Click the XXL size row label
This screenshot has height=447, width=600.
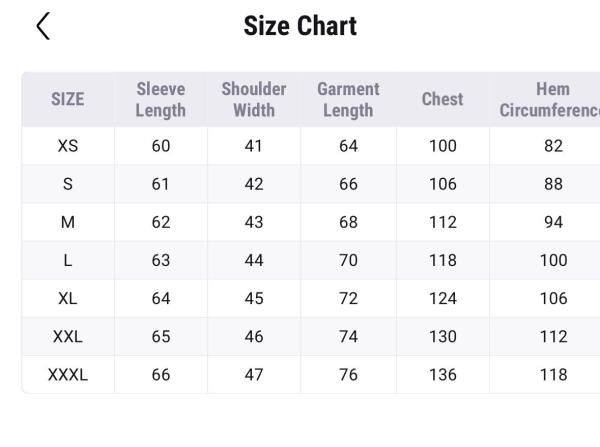68,337
